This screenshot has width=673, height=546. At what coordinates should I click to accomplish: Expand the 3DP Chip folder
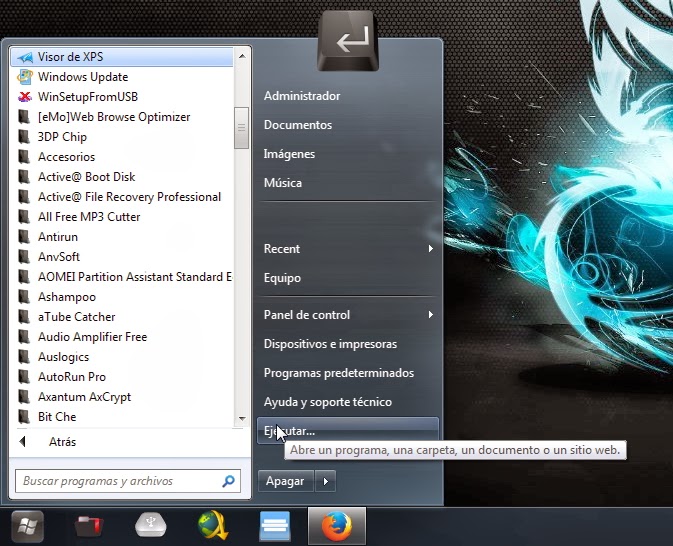tap(122, 137)
